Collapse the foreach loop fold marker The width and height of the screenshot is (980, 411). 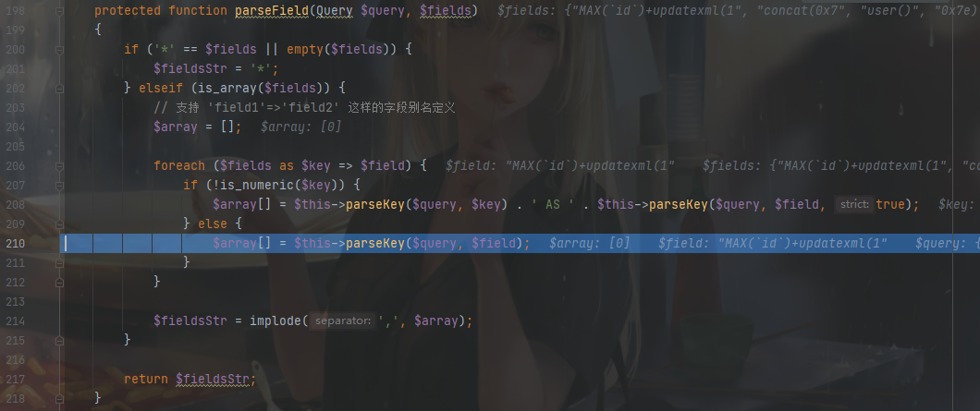point(59,166)
